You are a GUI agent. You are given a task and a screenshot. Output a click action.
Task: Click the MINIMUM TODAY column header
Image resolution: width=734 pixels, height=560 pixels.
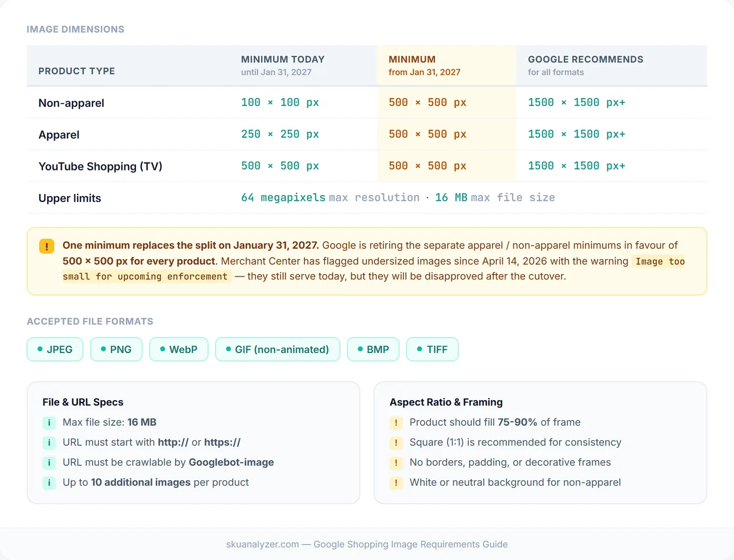[283, 65]
